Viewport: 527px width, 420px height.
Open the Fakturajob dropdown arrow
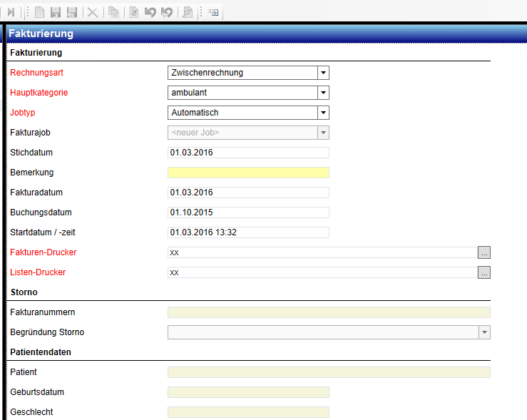click(323, 133)
